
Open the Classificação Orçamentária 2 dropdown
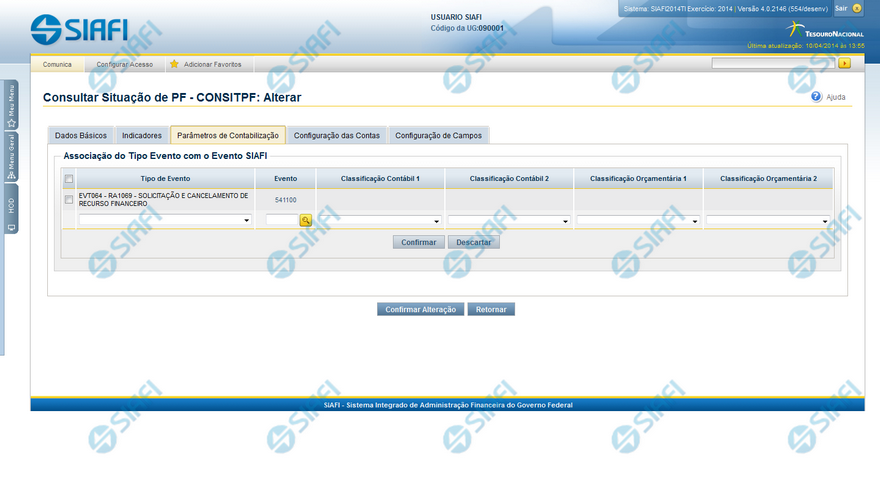pos(768,220)
